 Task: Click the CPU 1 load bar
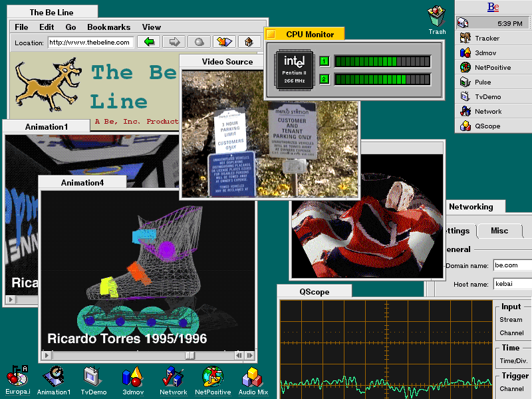[382, 61]
